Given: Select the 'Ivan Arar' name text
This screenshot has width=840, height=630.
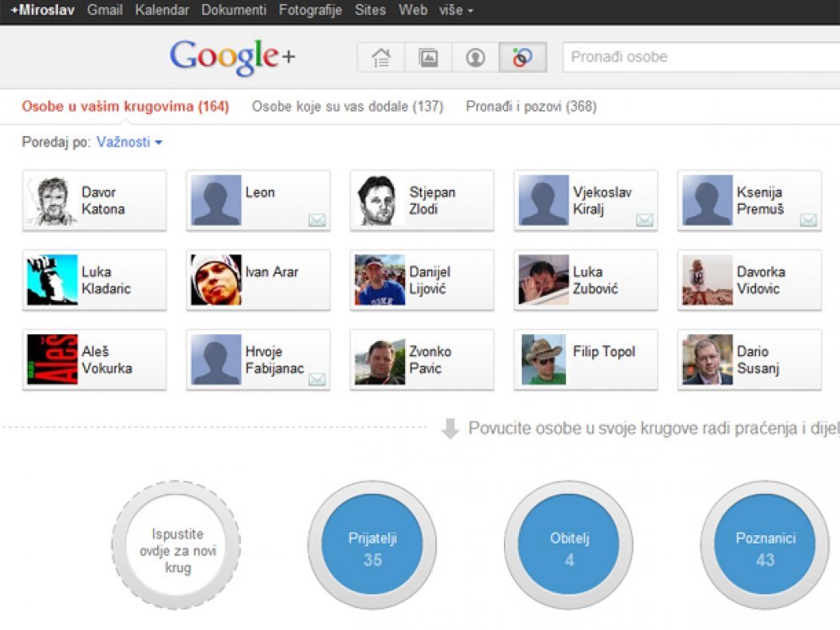Looking at the screenshot, I should click(x=271, y=272).
